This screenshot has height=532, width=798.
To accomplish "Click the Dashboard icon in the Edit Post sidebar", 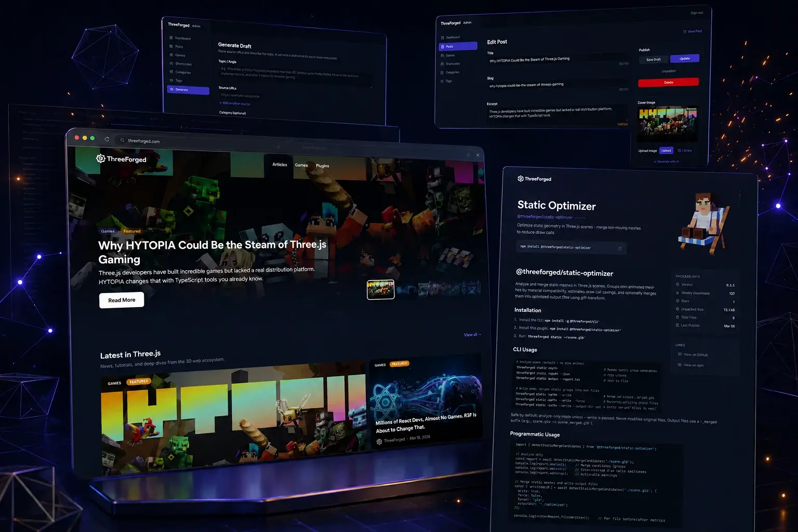I will 443,37.
